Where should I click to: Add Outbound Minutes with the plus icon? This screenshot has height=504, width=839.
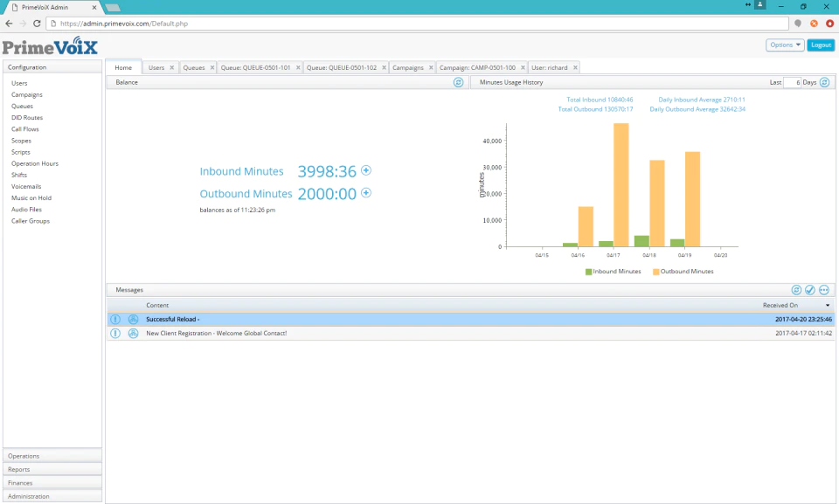[366, 193]
